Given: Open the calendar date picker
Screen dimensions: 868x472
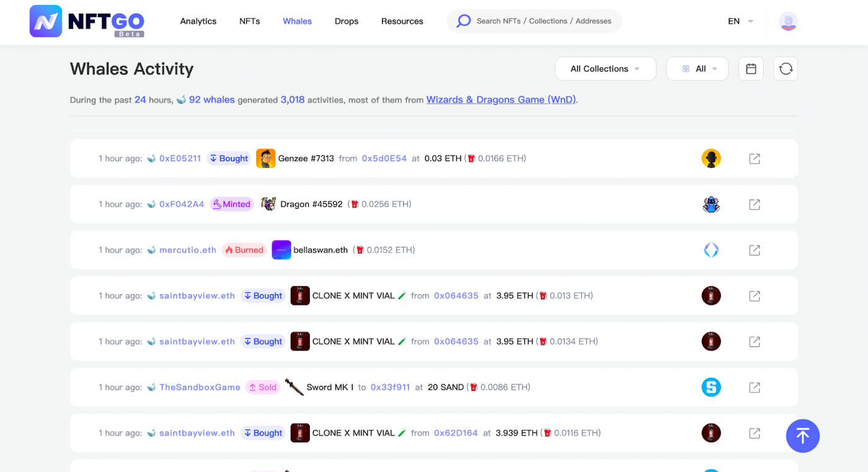Looking at the screenshot, I should pos(751,69).
